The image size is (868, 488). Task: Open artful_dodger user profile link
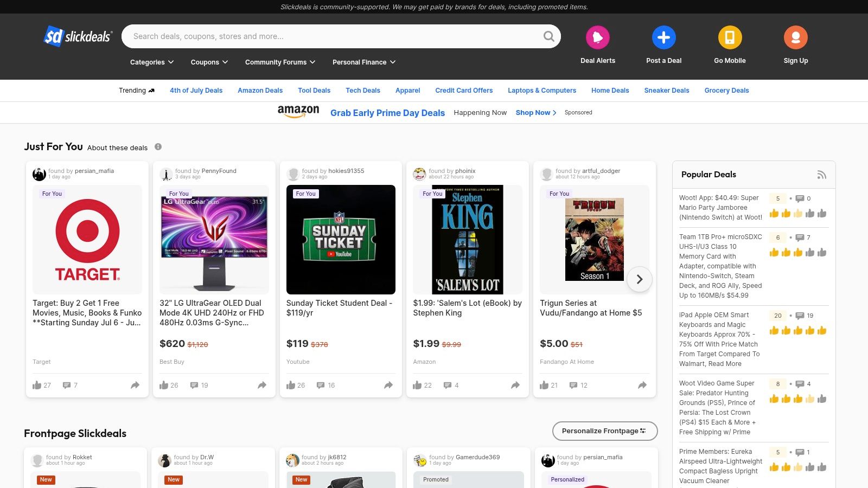pos(601,171)
